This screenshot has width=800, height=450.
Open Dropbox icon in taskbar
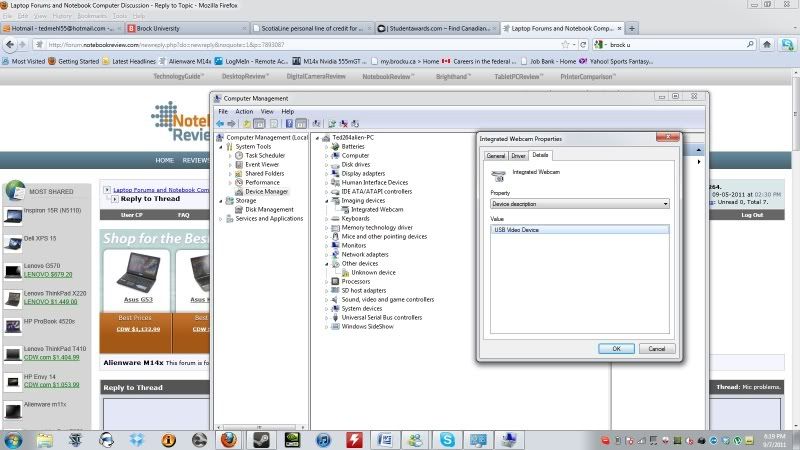tap(137, 439)
